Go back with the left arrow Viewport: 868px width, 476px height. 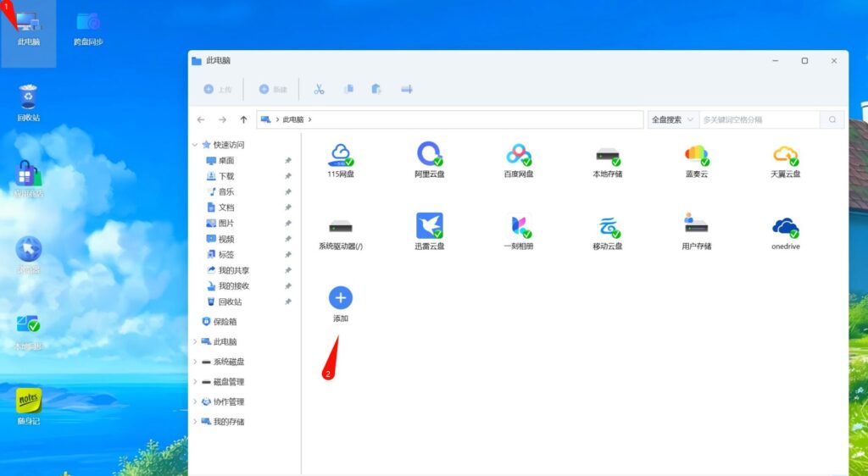point(201,119)
